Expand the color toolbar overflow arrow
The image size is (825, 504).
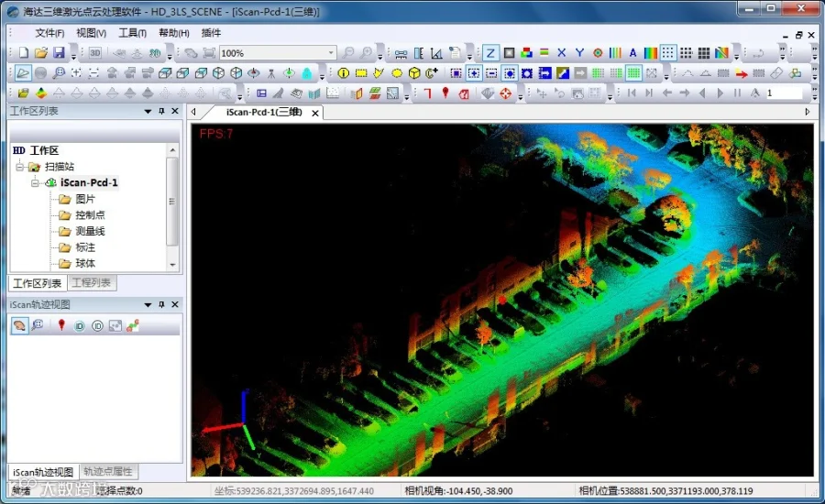tap(737, 55)
